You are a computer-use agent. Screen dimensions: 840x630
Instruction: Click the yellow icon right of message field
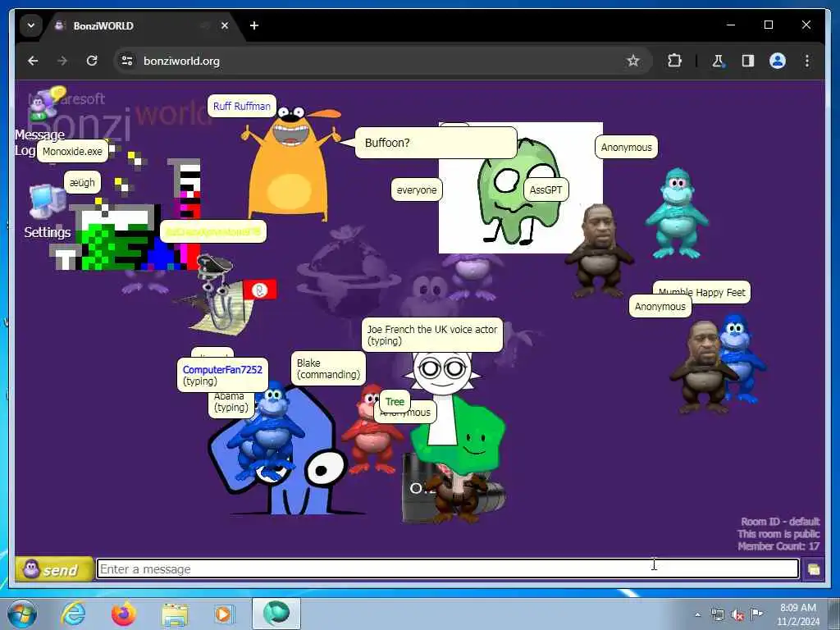[813, 569]
